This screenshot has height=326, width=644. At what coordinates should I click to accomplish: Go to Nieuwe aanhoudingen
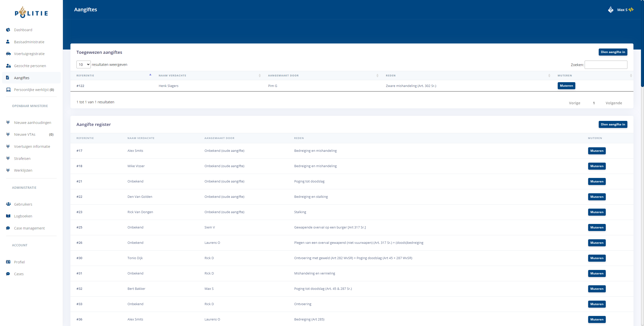[x=32, y=122]
